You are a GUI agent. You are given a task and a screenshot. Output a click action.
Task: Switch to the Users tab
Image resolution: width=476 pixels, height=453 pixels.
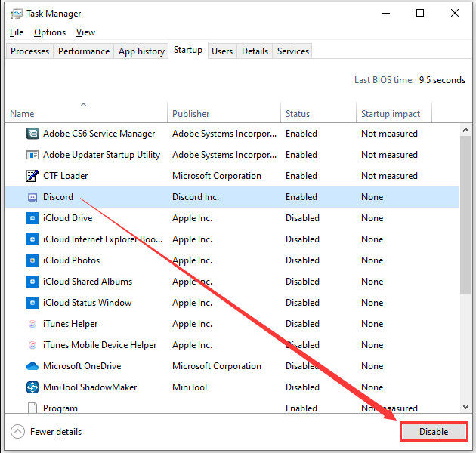pos(222,51)
